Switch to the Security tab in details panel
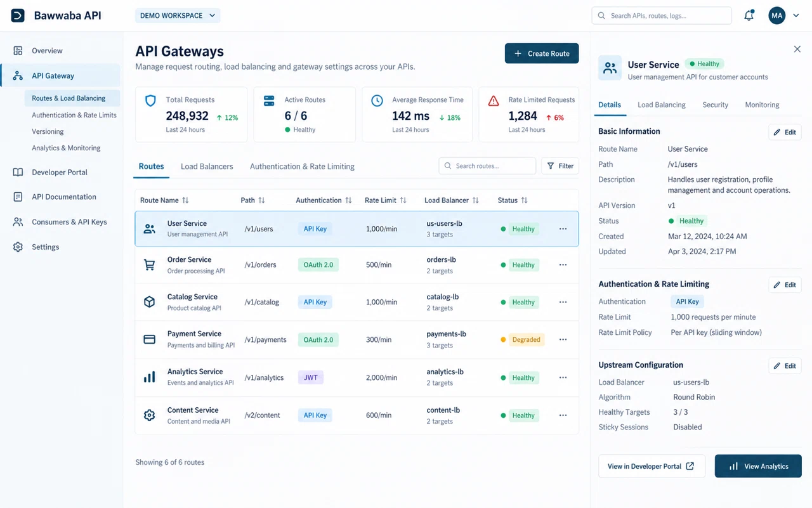This screenshot has width=812, height=508. (x=715, y=105)
